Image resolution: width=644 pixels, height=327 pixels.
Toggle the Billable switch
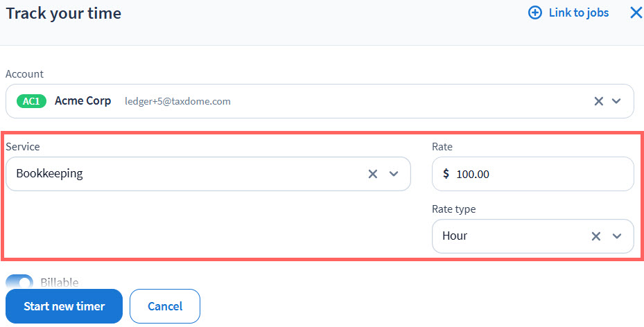click(19, 282)
